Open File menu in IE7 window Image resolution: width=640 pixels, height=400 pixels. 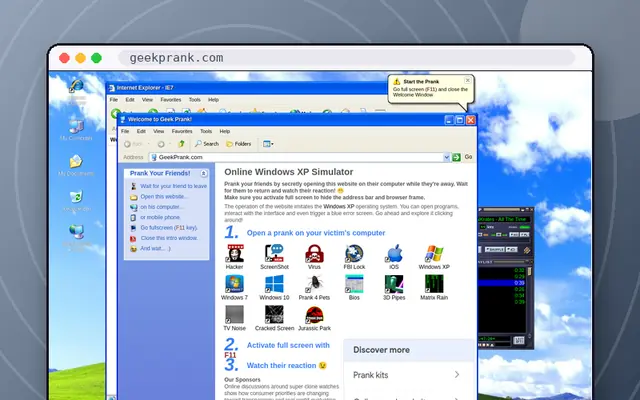[x=113, y=100]
